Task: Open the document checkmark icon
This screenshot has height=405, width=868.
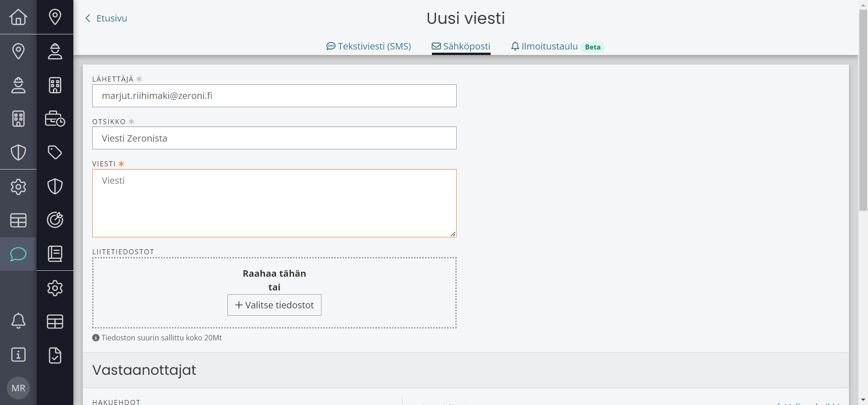Action: tap(55, 356)
